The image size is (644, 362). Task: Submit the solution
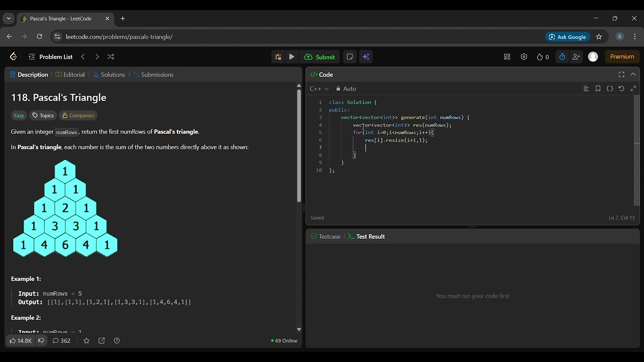point(320,57)
